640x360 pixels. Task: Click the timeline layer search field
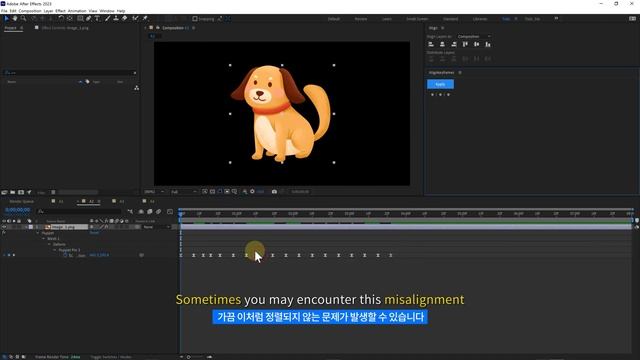click(80, 211)
